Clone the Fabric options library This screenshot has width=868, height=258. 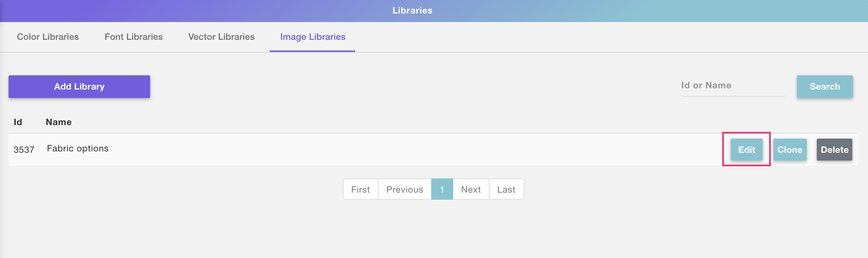click(x=790, y=150)
